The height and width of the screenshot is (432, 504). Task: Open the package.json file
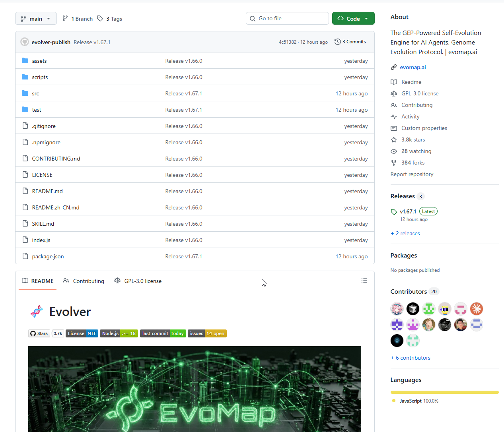click(48, 256)
